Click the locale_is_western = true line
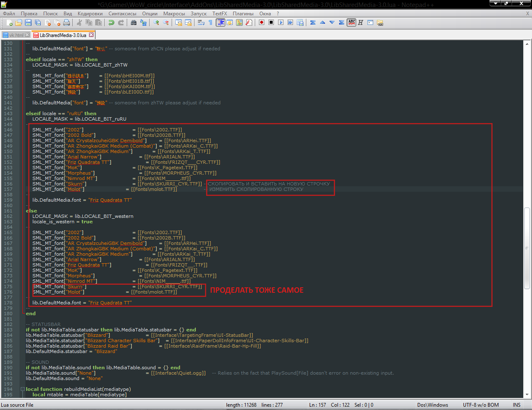 [x=62, y=222]
